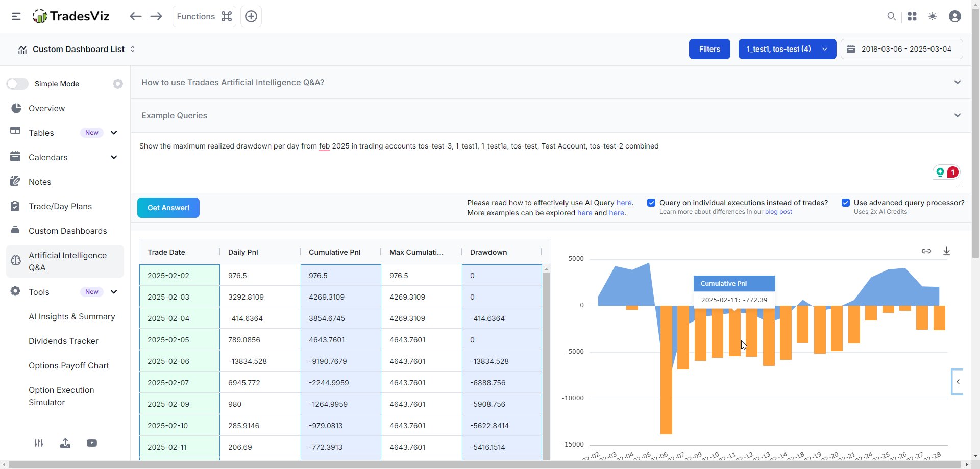Open the Custom Dashboard List selector
This screenshot has width=980, height=469.
point(77,49)
